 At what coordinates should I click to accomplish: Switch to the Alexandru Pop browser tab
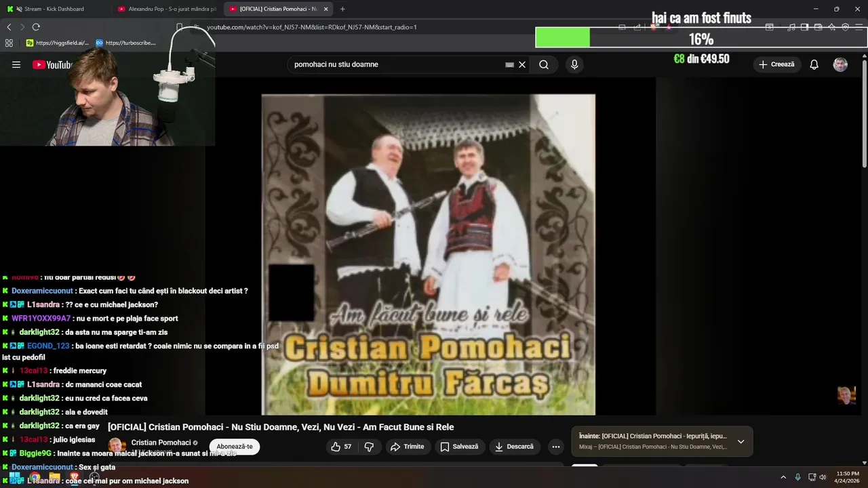[x=166, y=9]
